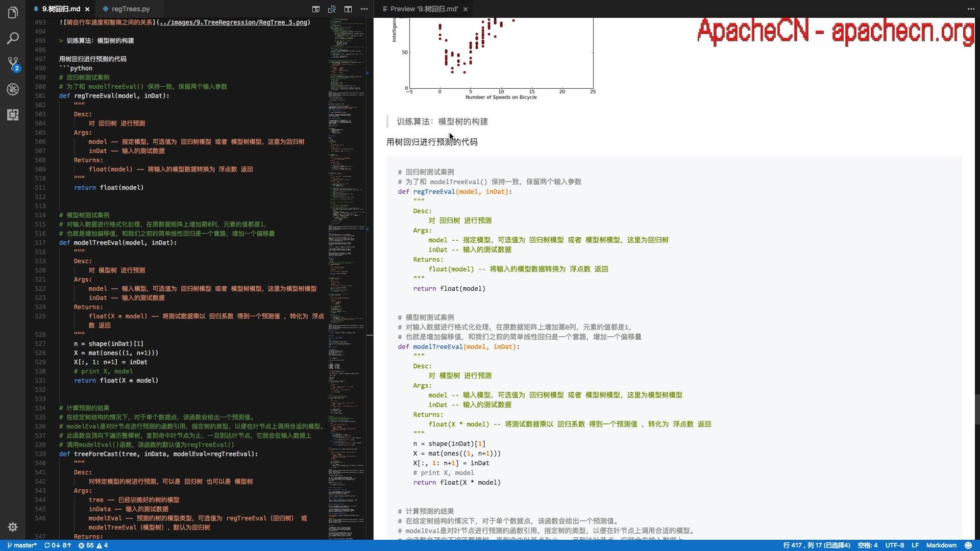This screenshot has height=551, width=980.
Task: Open the Explorer view in the activity bar
Action: (13, 12)
